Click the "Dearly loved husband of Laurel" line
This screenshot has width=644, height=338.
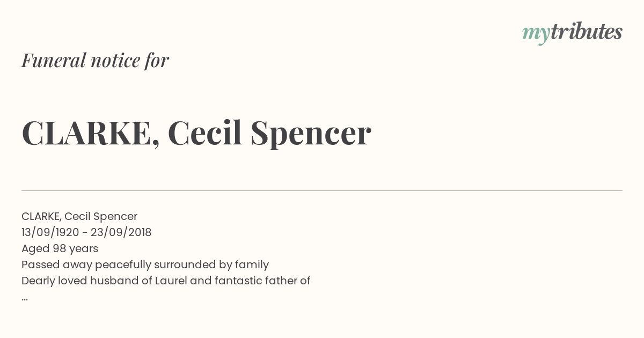pos(166,281)
